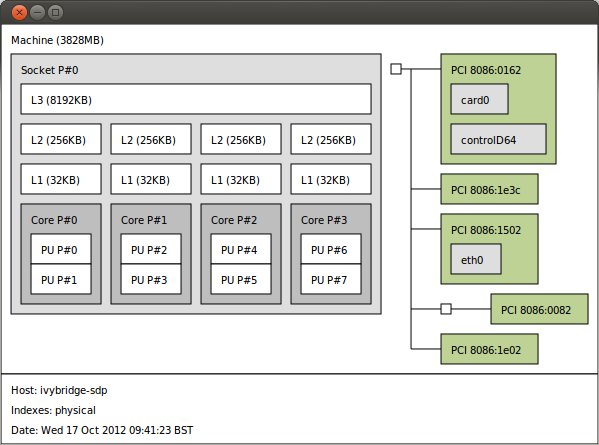Select the PU P#7 processing unit

331,279
